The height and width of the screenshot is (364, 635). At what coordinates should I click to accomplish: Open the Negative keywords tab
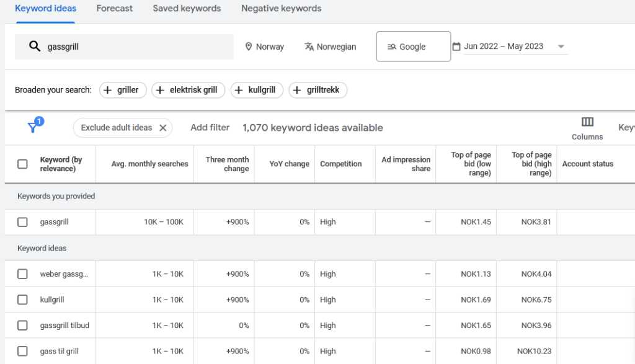tap(281, 9)
